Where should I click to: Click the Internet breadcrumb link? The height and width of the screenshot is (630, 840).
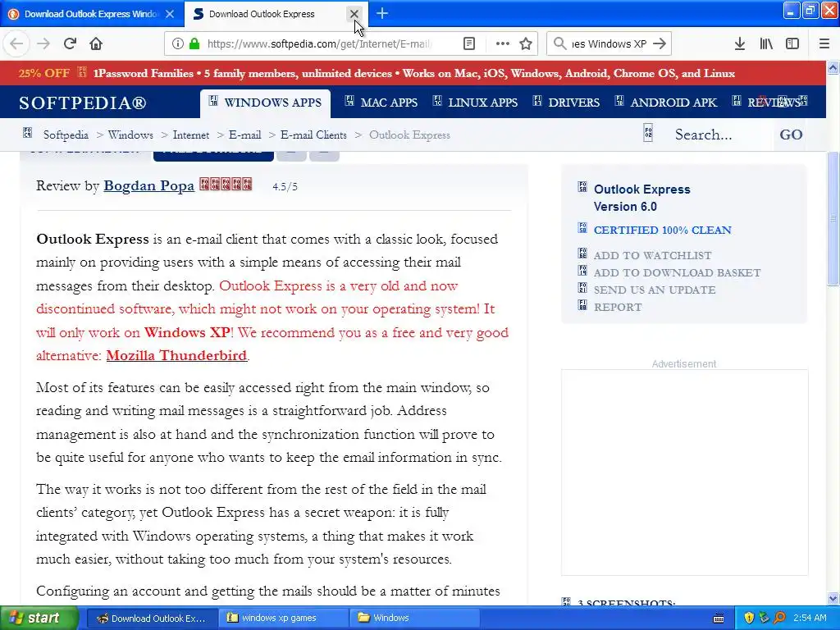click(190, 135)
